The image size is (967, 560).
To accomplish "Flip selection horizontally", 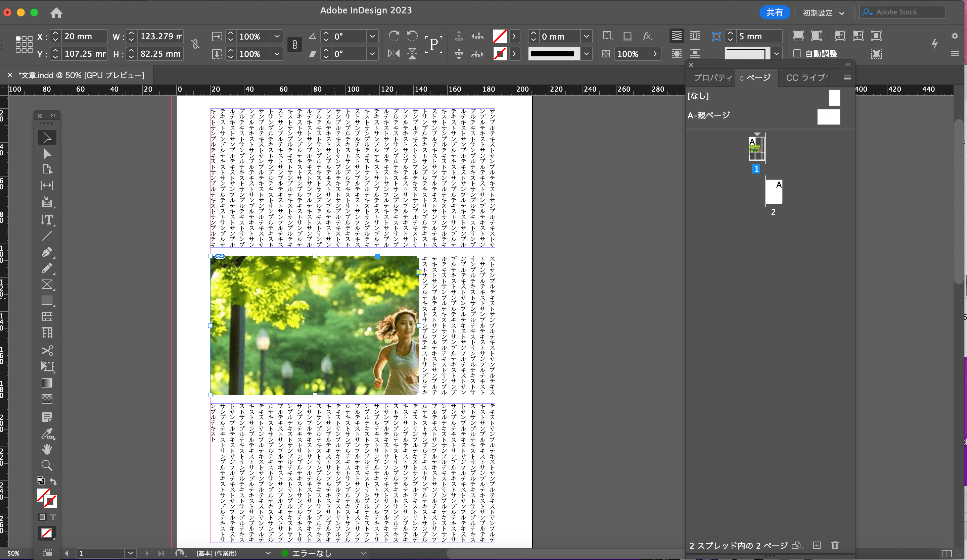I will tap(394, 54).
